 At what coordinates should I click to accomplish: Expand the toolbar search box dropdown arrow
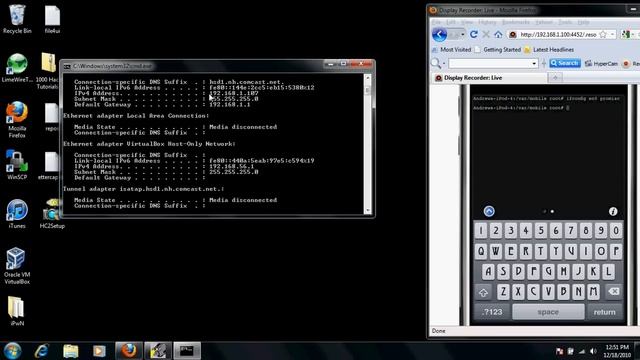534,64
